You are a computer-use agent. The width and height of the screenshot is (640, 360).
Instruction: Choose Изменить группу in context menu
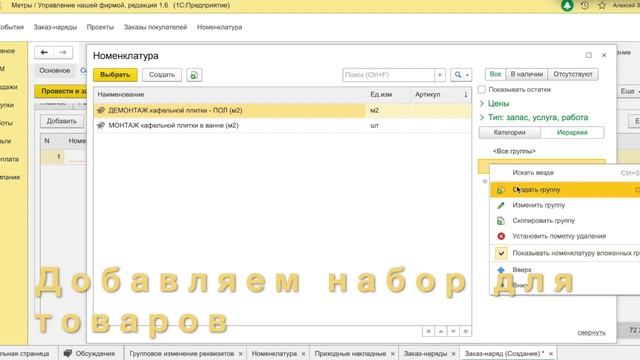tap(538, 205)
